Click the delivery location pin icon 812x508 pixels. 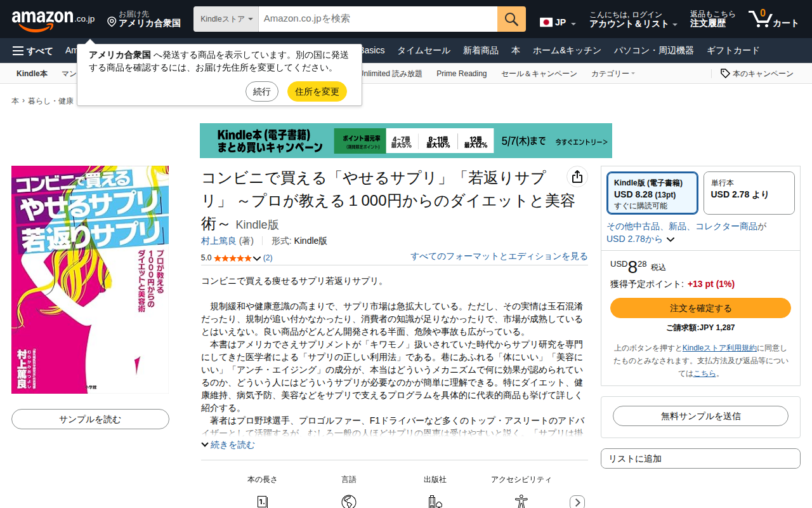tap(112, 22)
